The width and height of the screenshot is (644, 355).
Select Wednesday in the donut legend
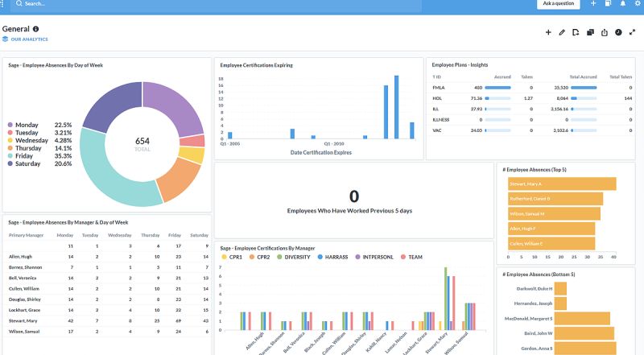27,140
